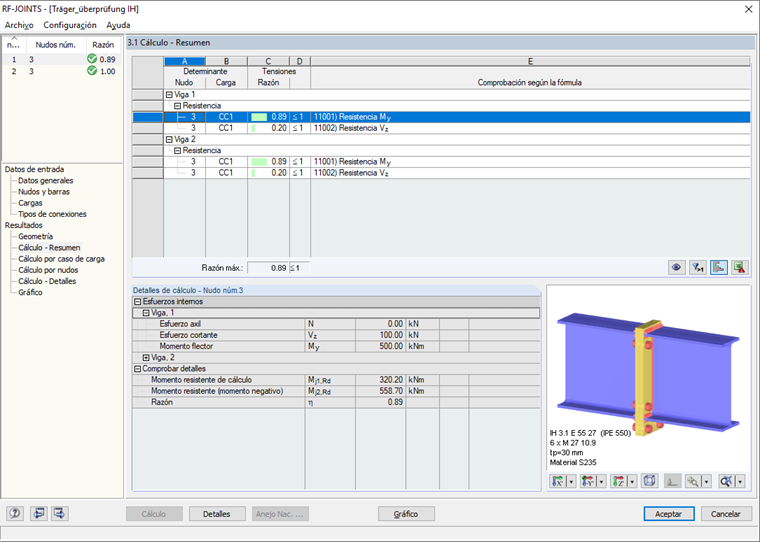Open the Archivo menu
The image size is (760, 542).
[19, 25]
